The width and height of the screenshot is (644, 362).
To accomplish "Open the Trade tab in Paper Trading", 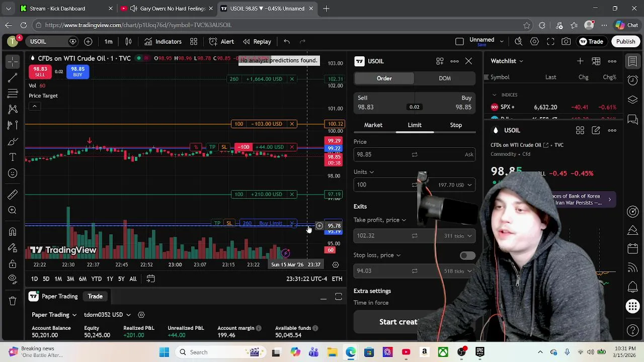I will 95,297.
